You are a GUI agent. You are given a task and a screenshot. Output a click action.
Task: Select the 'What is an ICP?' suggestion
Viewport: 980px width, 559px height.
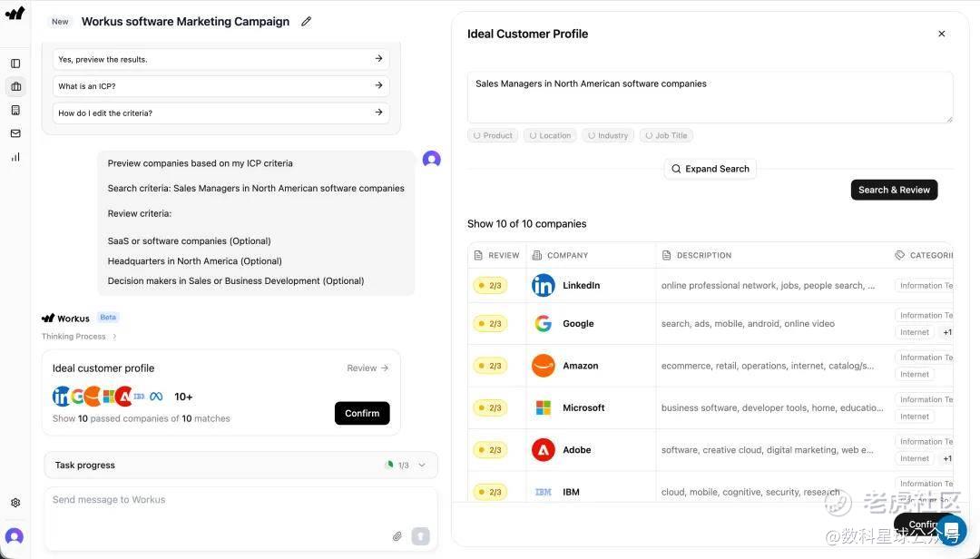pos(220,86)
